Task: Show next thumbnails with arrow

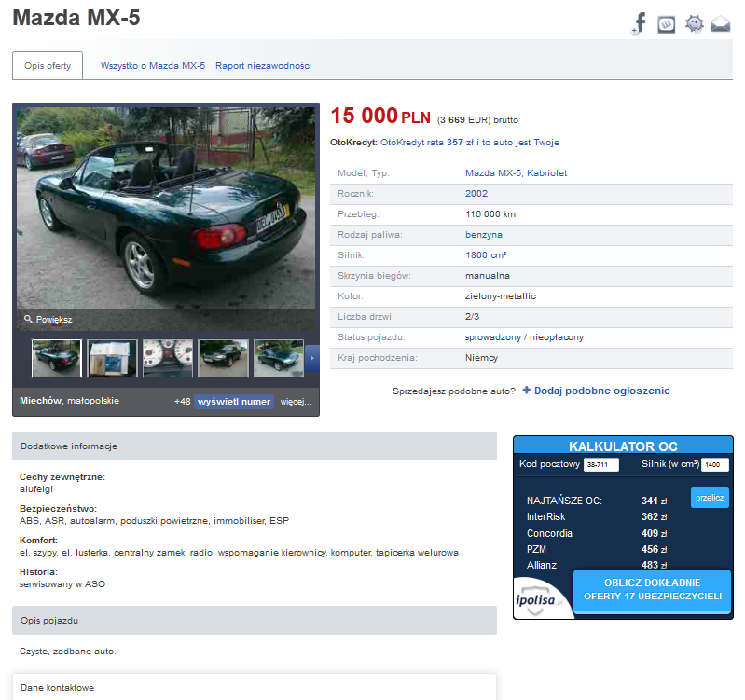Action: [312, 358]
